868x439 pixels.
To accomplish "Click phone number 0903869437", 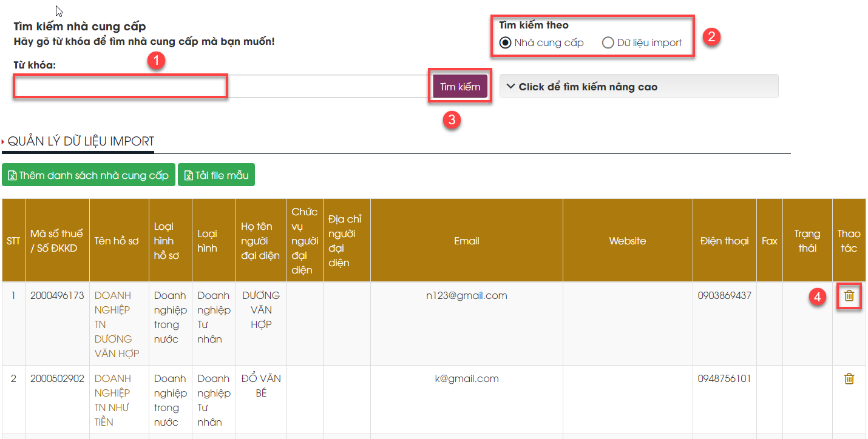I will [x=725, y=296].
